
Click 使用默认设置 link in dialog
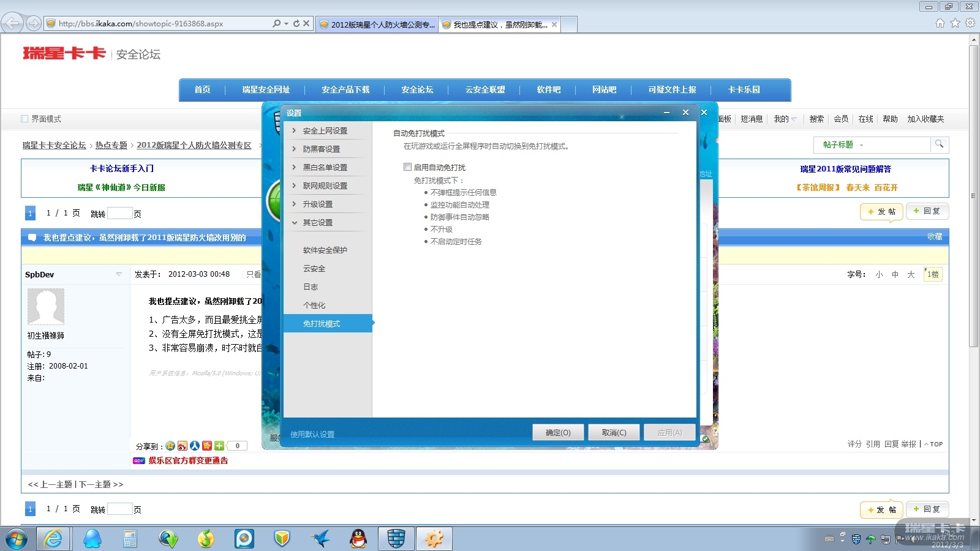312,434
